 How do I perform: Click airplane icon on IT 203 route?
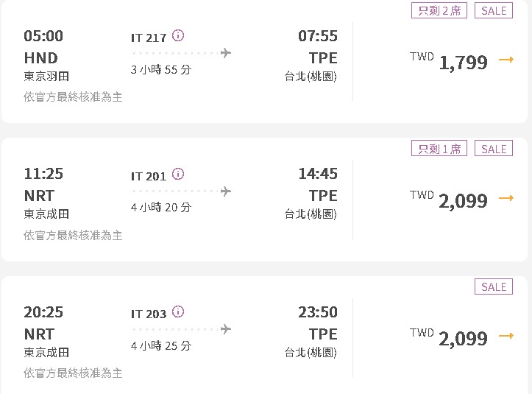click(x=225, y=328)
